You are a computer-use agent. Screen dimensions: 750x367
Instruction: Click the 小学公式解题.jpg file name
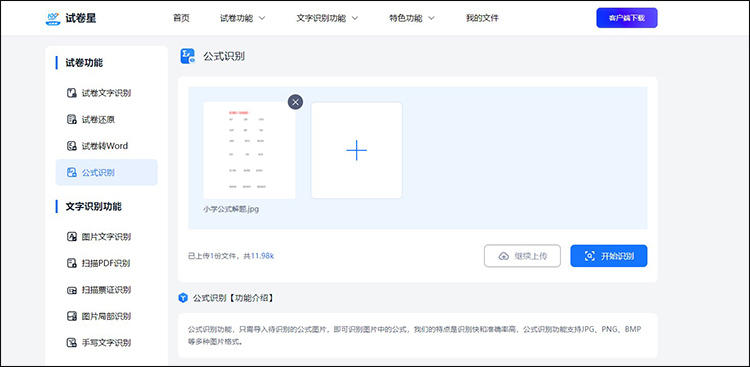tap(231, 209)
